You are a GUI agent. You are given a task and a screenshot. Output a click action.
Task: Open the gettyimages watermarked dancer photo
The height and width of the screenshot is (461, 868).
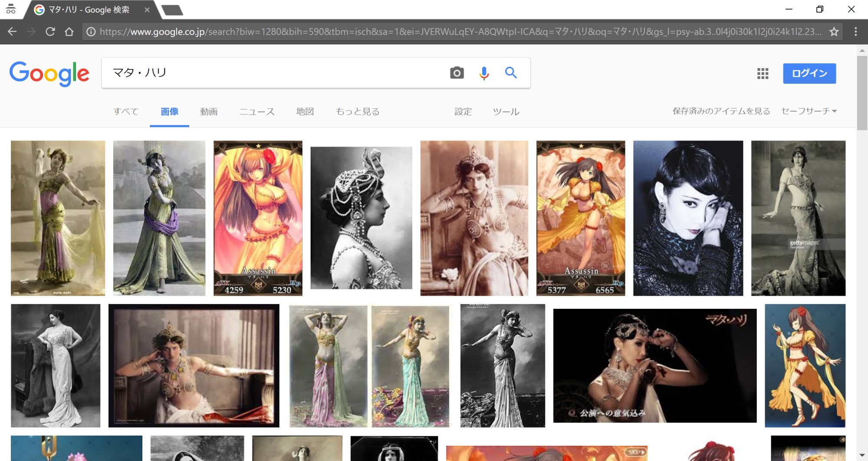pos(798,218)
